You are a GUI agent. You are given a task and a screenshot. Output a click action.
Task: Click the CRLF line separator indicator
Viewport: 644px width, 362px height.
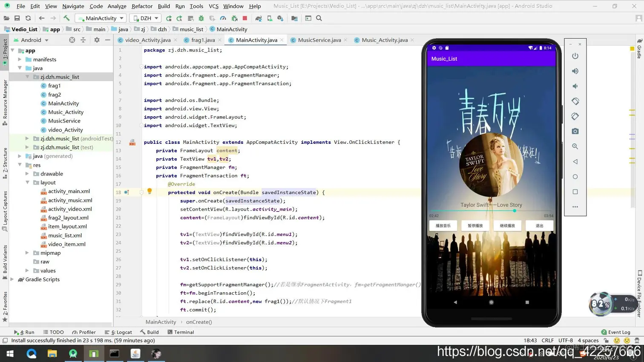click(547, 340)
